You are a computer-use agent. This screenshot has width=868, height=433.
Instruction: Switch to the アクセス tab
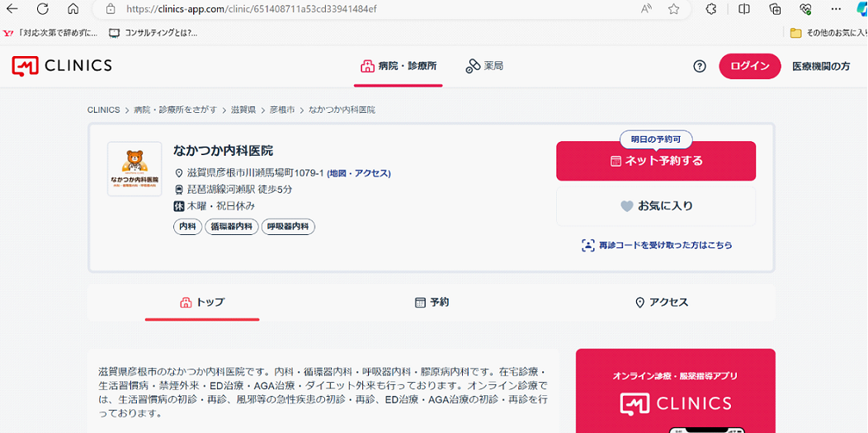click(661, 303)
